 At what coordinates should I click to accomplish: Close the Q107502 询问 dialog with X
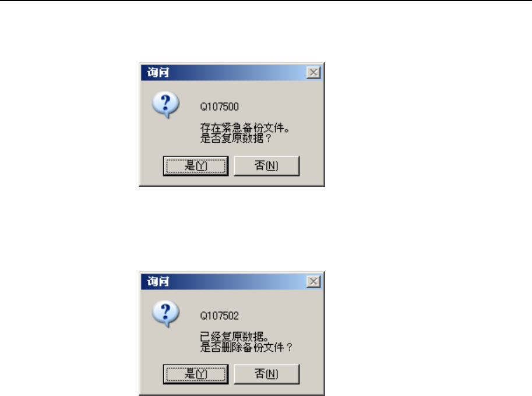[313, 281]
